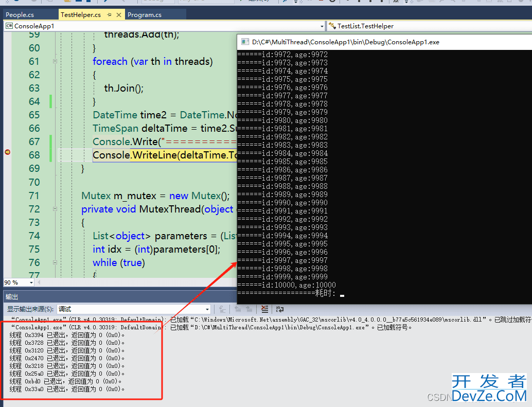Click the 'foreach' keyword on line 61
The height and width of the screenshot is (407, 532).
(x=110, y=61)
